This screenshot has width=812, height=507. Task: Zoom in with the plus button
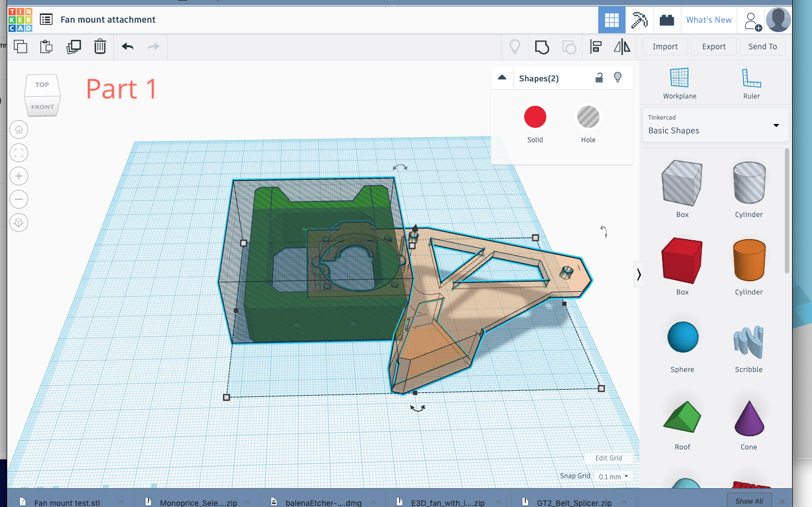point(19,176)
